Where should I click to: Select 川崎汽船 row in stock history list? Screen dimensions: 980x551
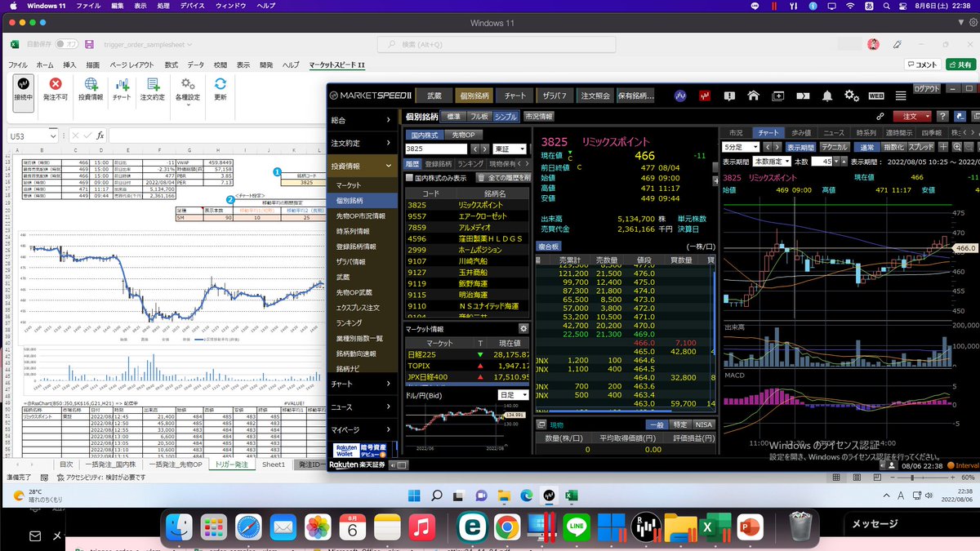[468, 261]
